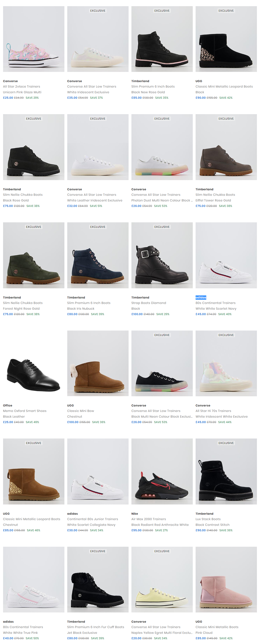Click the highlighted adidas brand name
Screen dimensions: 260x644
(x=201, y=298)
